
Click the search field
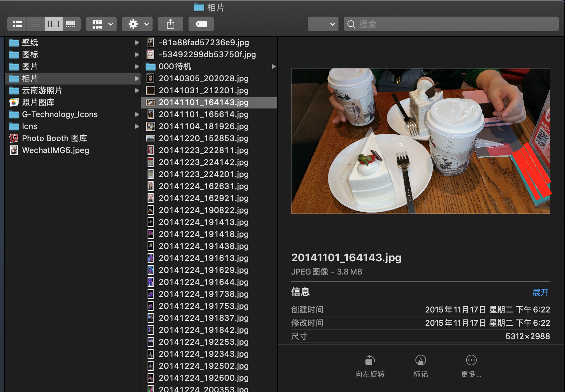[x=451, y=24]
